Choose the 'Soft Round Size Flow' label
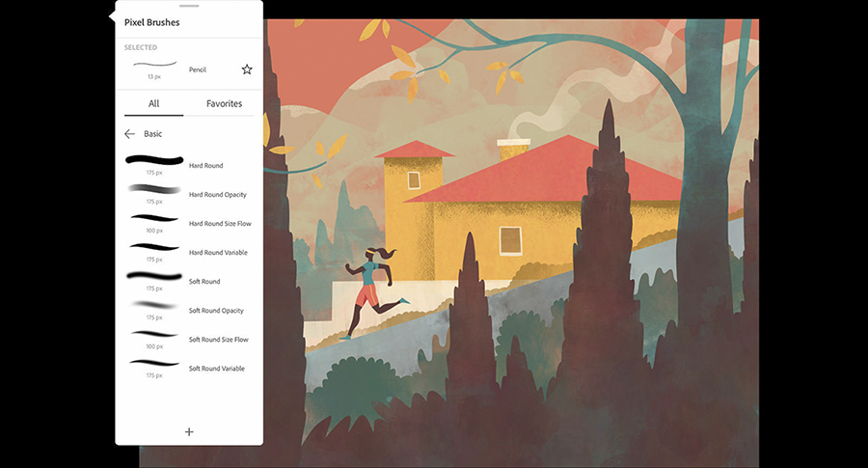This screenshot has height=468, width=868. pos(218,340)
